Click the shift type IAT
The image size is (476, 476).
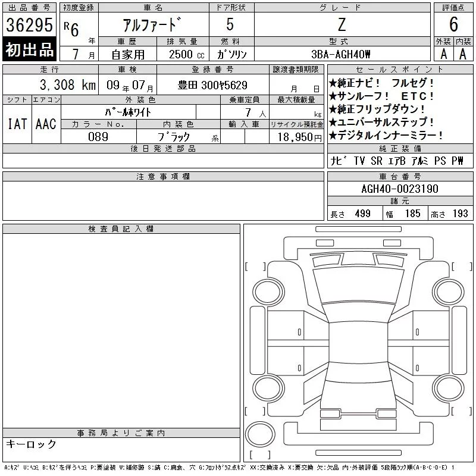click(x=17, y=124)
